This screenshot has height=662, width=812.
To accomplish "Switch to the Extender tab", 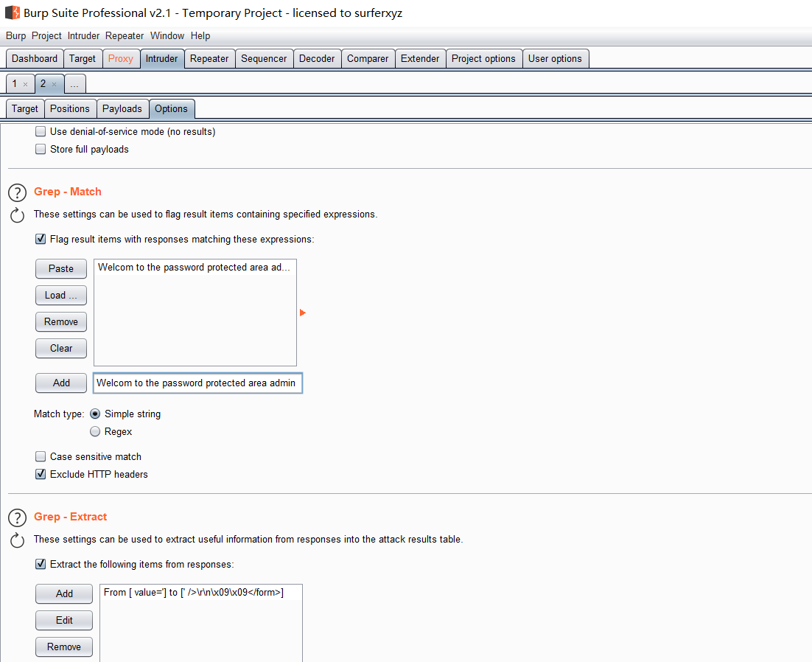I will click(420, 58).
